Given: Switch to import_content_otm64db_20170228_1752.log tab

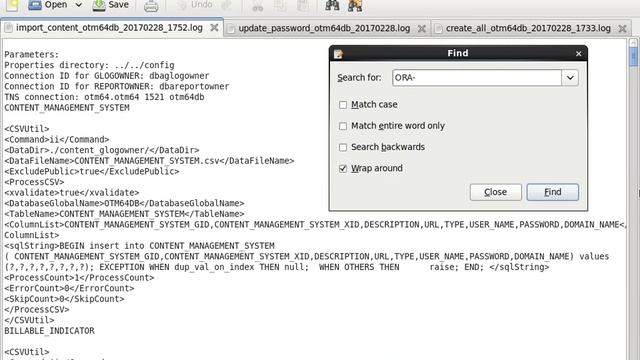Looking at the screenshot, I should [109, 28].
